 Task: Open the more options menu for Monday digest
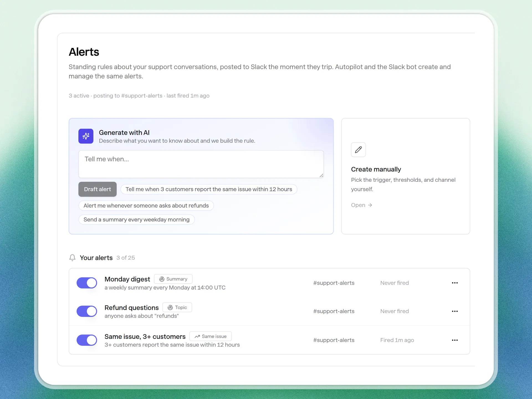coord(455,283)
